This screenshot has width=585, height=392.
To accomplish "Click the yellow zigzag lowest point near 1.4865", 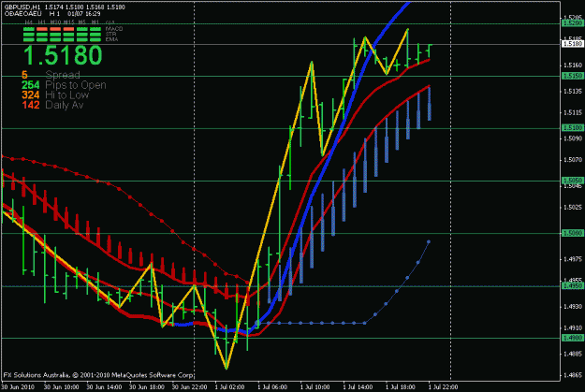I will (227, 369).
